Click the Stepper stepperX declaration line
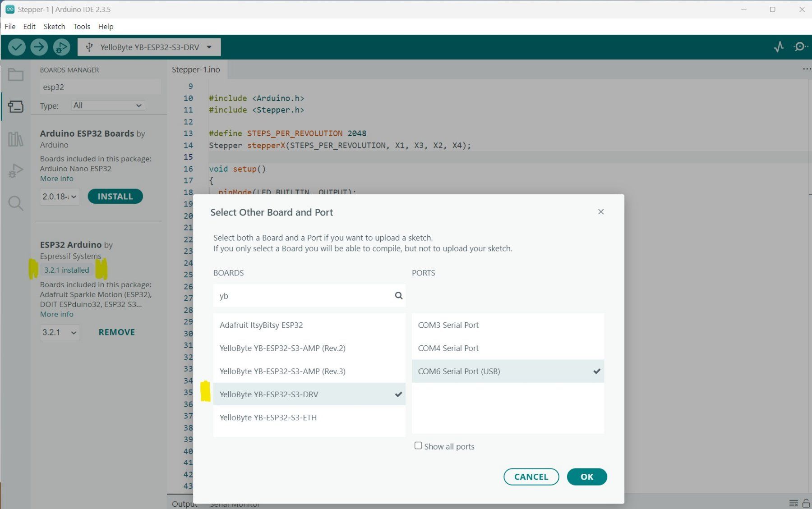 [340, 145]
